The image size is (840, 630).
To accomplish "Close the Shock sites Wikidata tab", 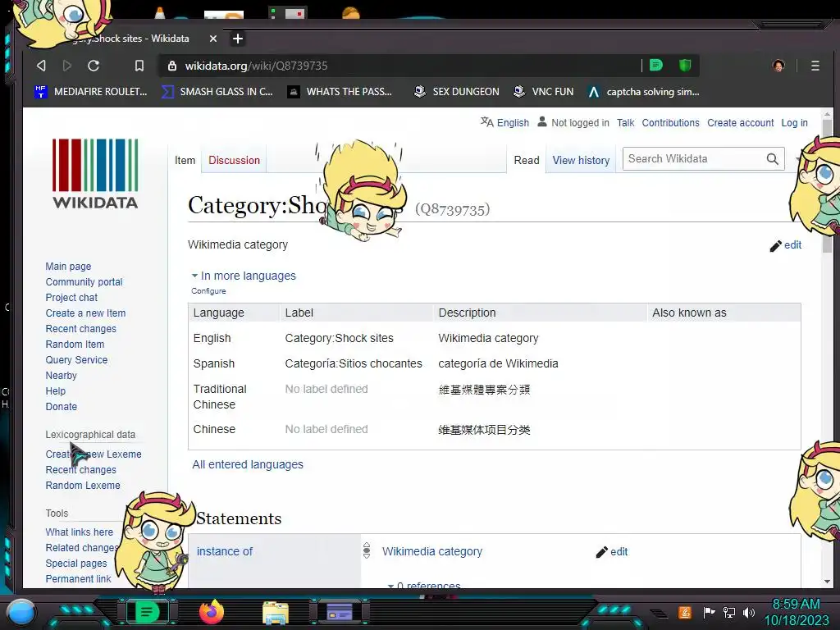I will [x=213, y=39].
